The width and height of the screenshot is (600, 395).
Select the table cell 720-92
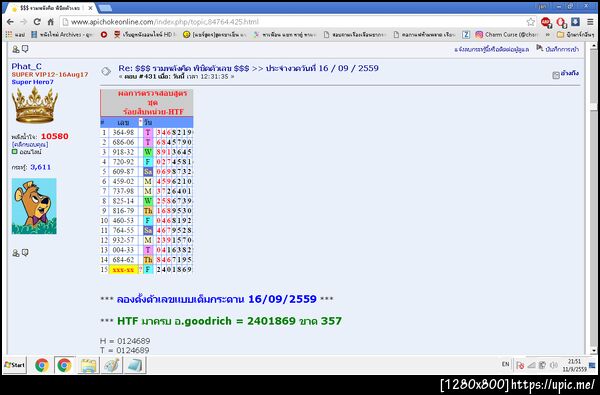click(x=123, y=162)
